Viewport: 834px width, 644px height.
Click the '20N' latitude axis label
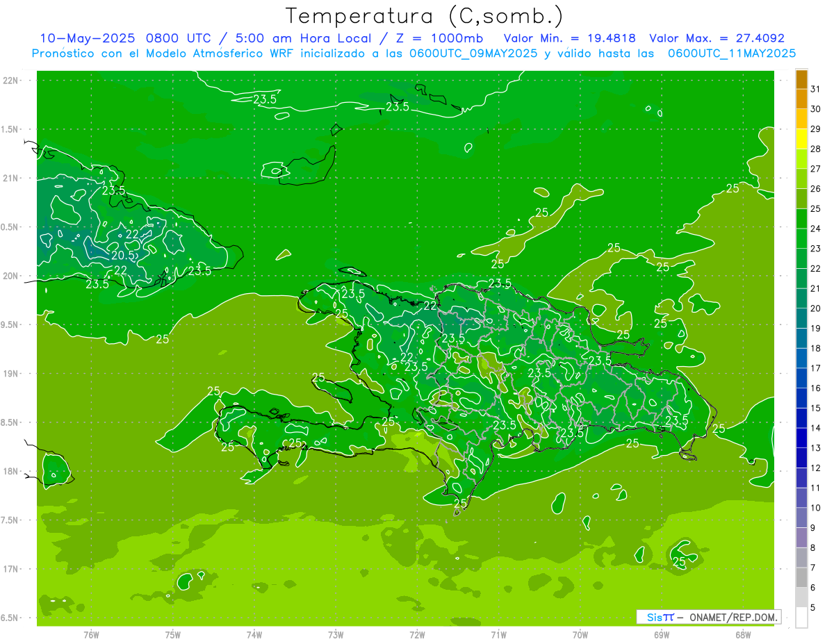pyautogui.click(x=10, y=276)
